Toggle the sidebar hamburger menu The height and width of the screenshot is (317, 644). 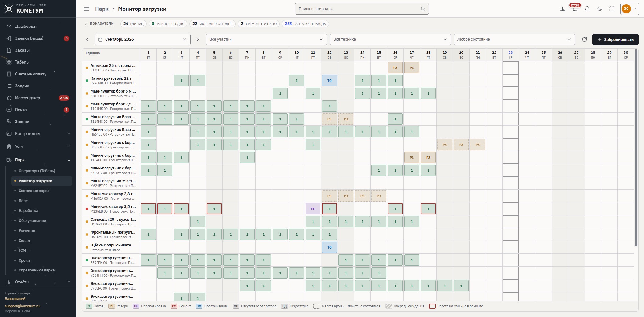[x=87, y=9]
